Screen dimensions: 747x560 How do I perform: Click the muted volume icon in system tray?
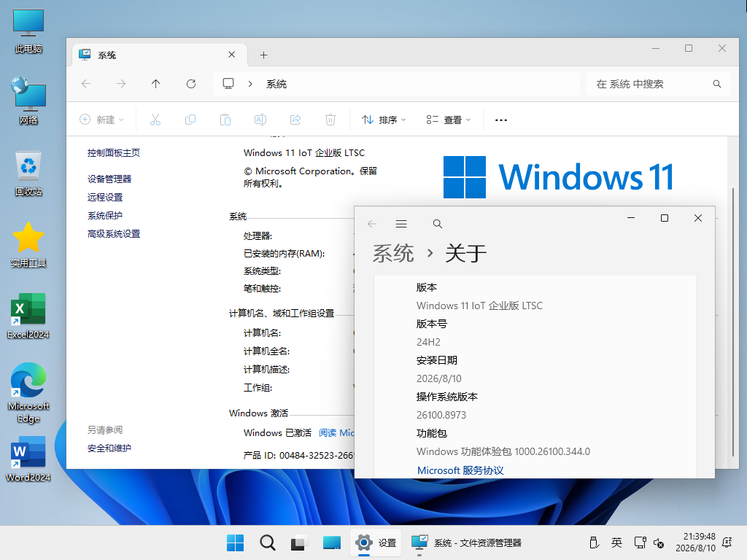[x=659, y=542]
